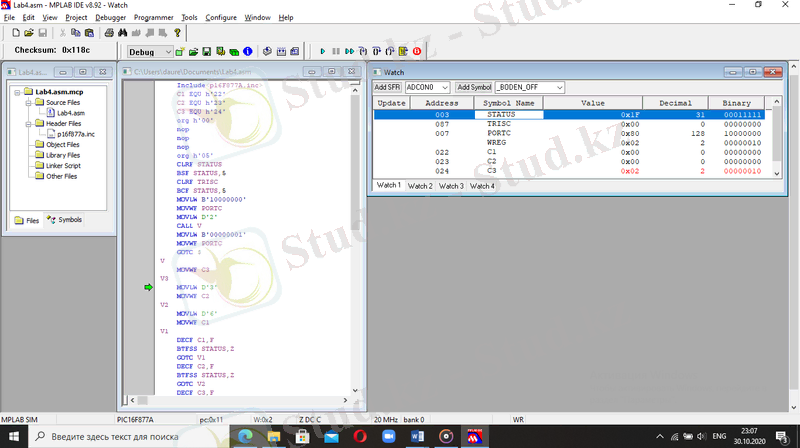Click the Add Symbol button
The height and width of the screenshot is (448, 800).
pos(475,88)
